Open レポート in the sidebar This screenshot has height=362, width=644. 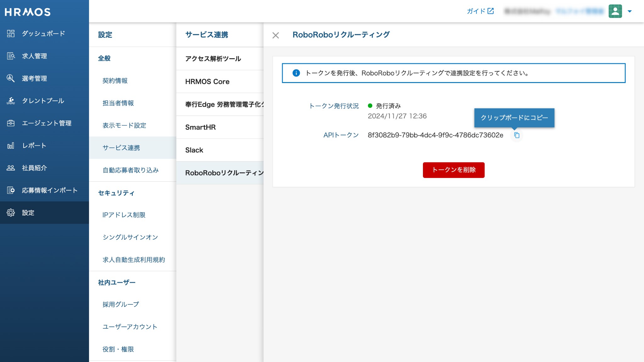44,145
